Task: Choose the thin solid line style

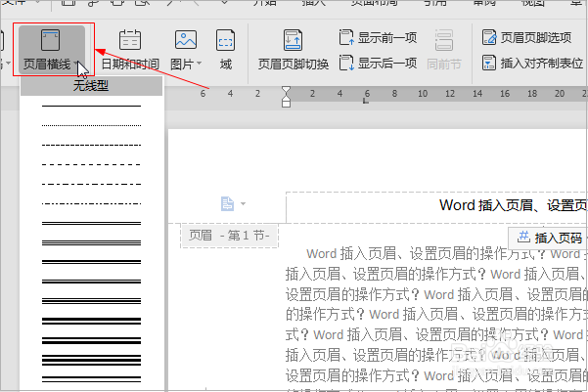Action: (x=92, y=106)
